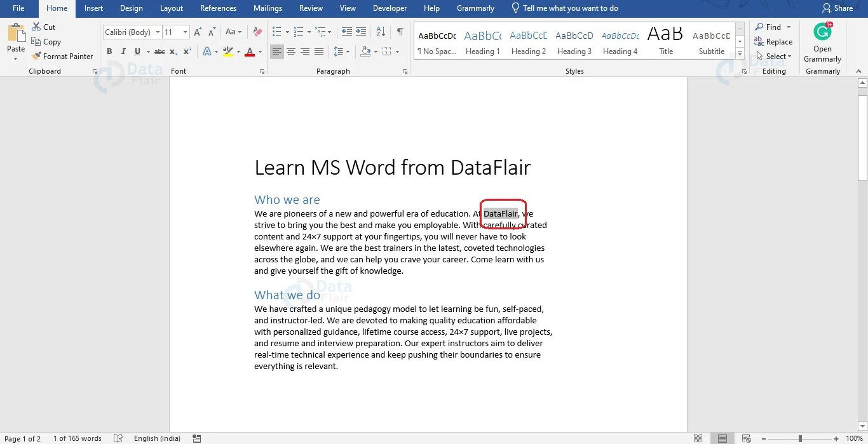Screen dimensions: 868x444
Task: Click the word count on status bar
Action: pyautogui.click(x=78, y=438)
